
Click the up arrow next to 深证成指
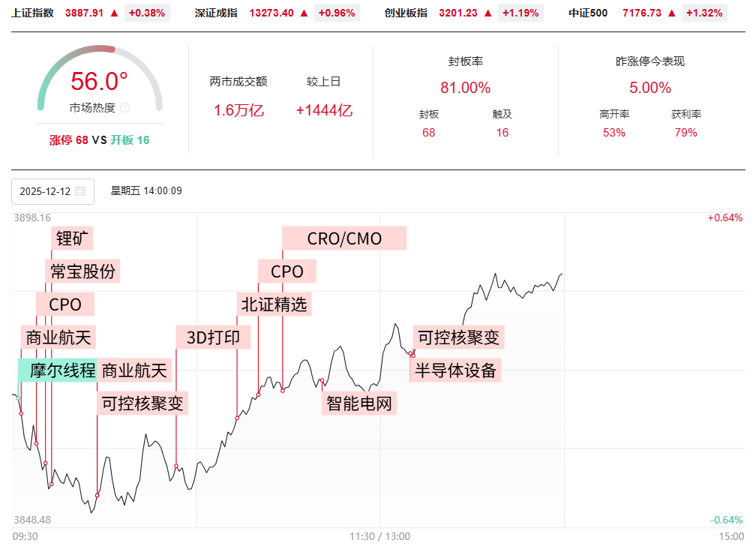pos(304,13)
